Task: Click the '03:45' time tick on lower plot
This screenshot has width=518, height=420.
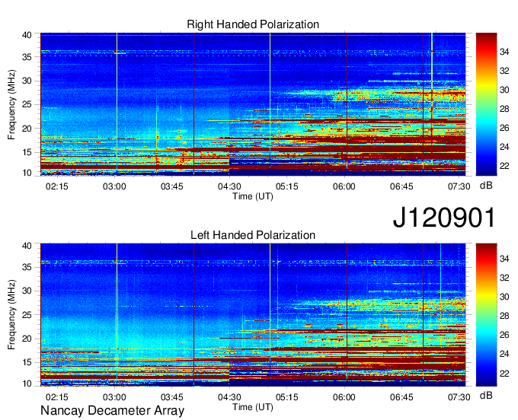Action: (172, 397)
